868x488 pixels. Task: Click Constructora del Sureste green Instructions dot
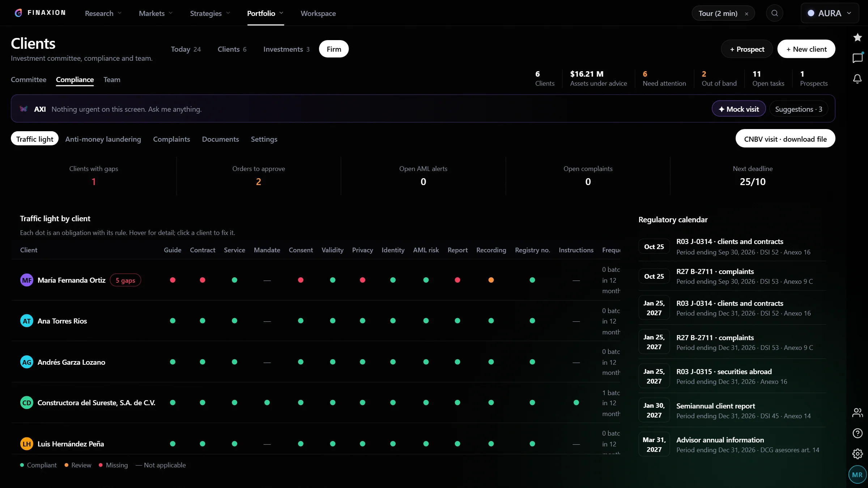[x=576, y=403]
